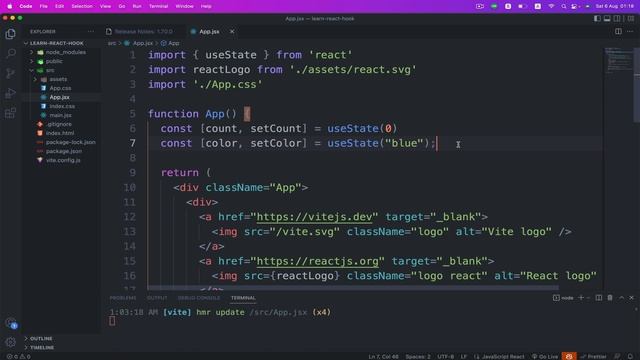Toggle the primary side bar layout icon

pyautogui.click(x=597, y=18)
